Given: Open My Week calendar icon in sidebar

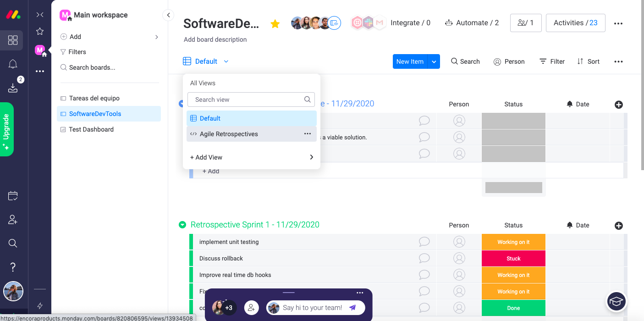Looking at the screenshot, I should (x=13, y=196).
